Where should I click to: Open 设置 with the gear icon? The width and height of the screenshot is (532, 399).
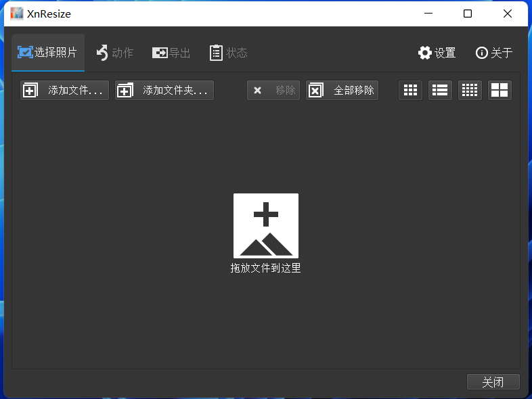click(x=437, y=53)
